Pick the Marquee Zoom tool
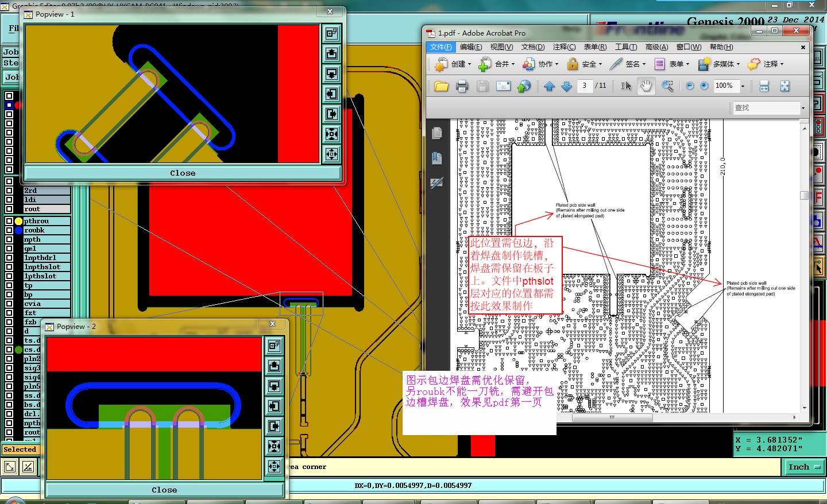 (667, 86)
